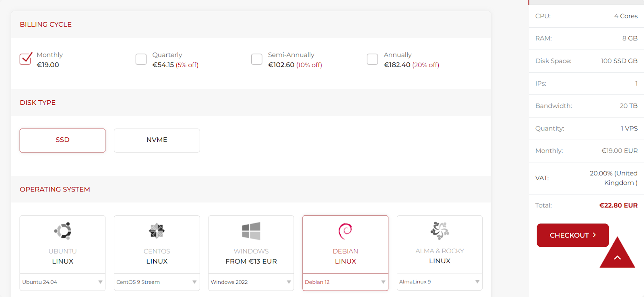The width and height of the screenshot is (644, 297).
Task: Proceed with the CHECKOUT button
Action: point(573,235)
